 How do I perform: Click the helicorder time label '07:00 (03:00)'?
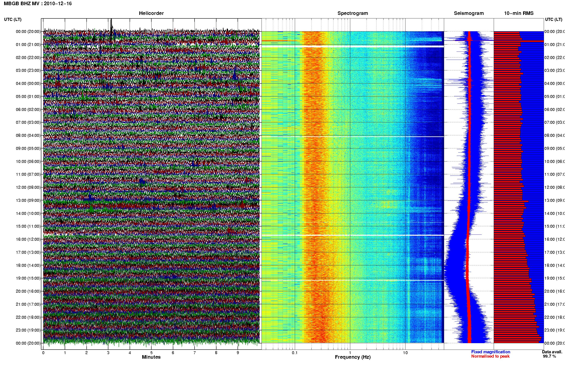pos(28,122)
